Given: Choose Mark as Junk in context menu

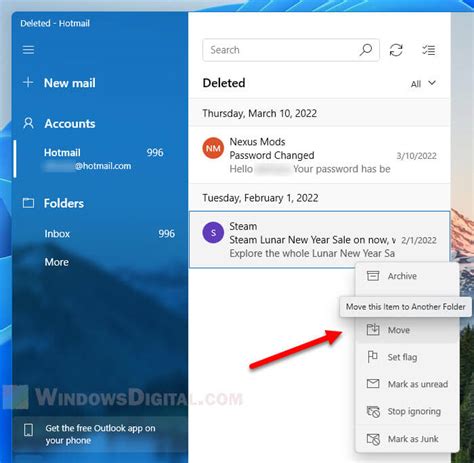Looking at the screenshot, I should point(407,439).
